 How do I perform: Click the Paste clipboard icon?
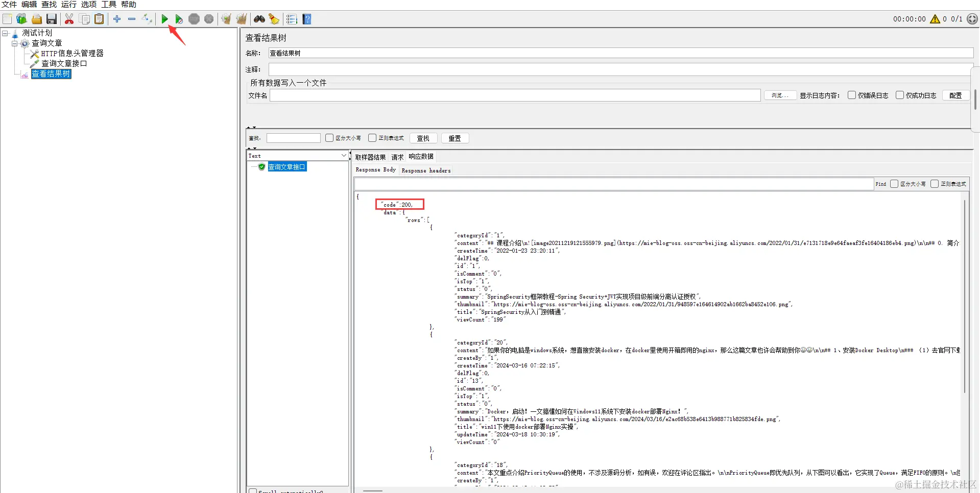[x=100, y=19]
